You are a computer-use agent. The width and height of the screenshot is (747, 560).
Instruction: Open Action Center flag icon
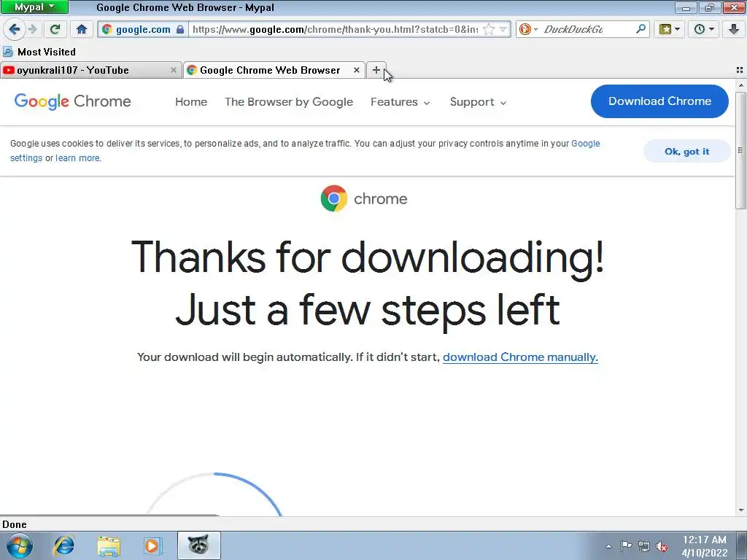click(626, 546)
